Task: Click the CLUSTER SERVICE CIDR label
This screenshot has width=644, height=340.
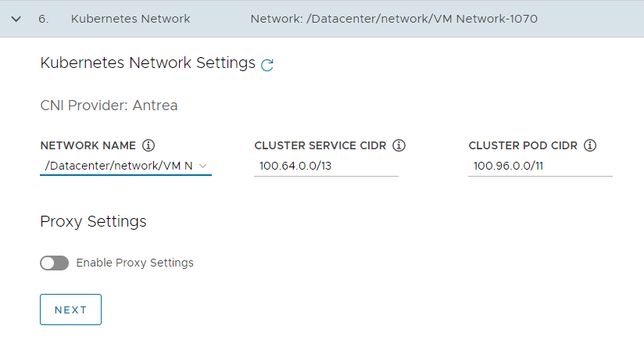Action: 320,145
